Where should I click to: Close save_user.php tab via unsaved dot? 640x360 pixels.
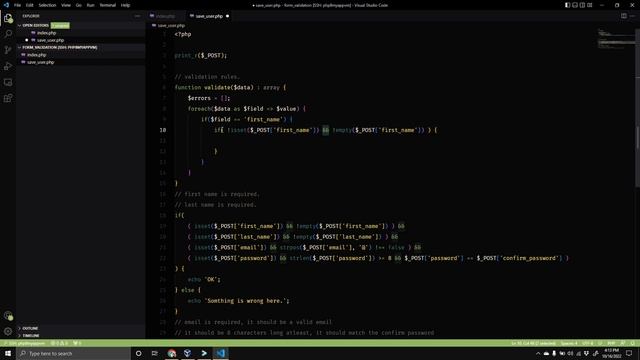227,16
